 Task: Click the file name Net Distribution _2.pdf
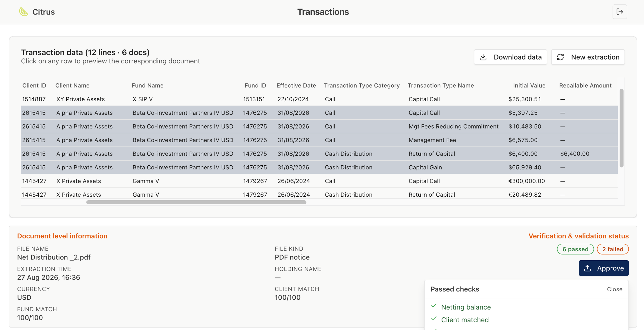(x=54, y=257)
